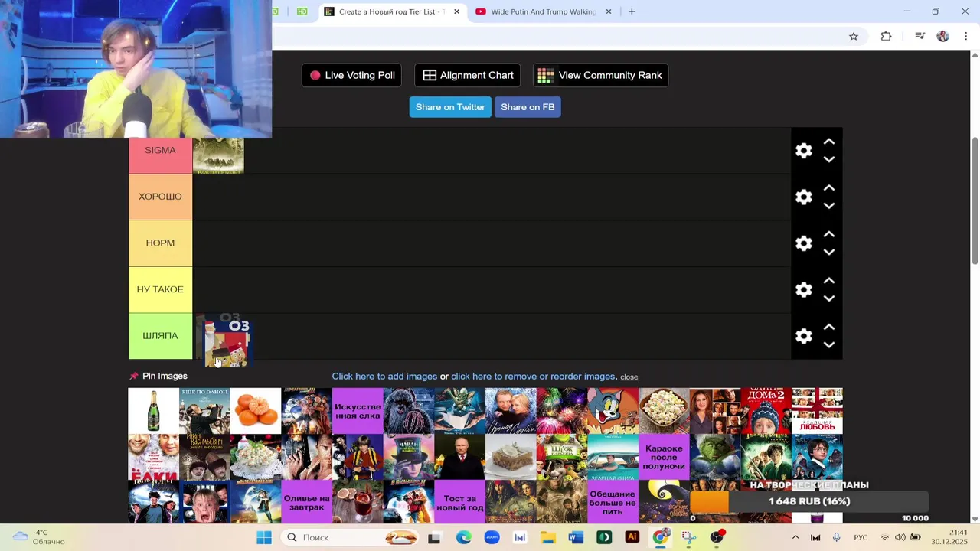Move НУ ТАКОЕ row up with arrow

[x=828, y=281]
